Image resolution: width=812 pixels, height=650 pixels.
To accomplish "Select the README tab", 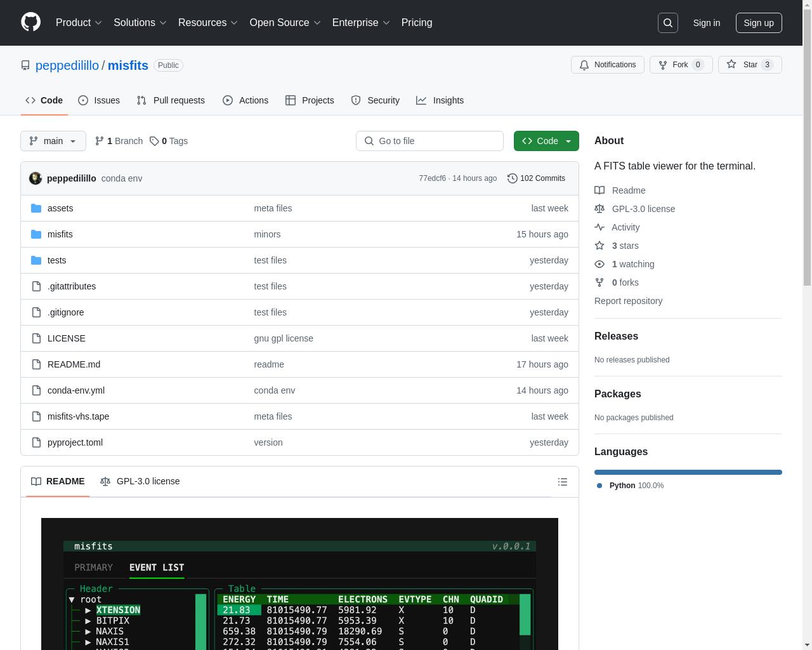I will click(x=58, y=481).
